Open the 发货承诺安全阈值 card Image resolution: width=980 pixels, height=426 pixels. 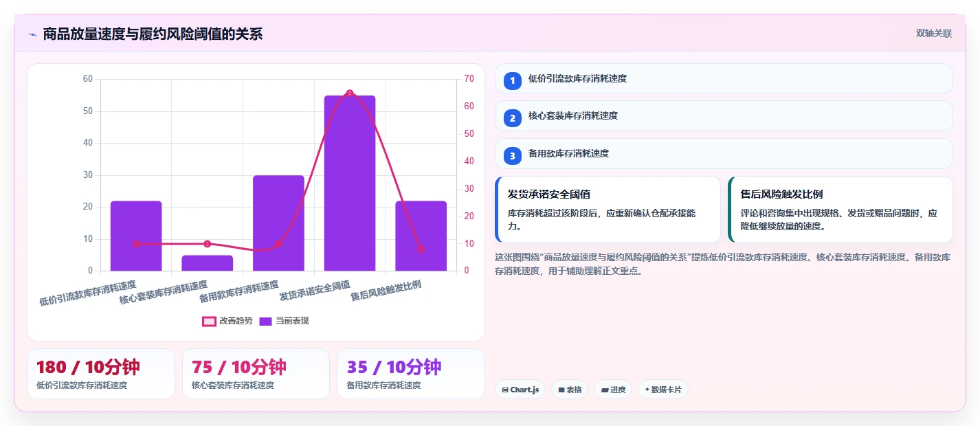click(608, 210)
